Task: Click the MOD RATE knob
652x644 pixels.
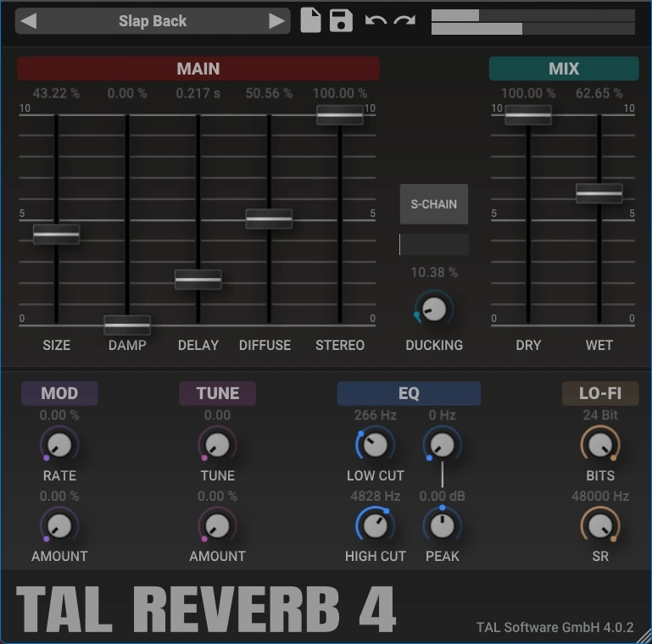Action: point(59,445)
